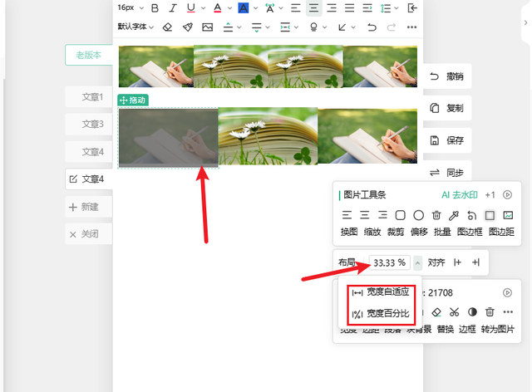Play image toolbar tutorial video icon
The width and height of the screenshot is (532, 392).
(x=507, y=194)
